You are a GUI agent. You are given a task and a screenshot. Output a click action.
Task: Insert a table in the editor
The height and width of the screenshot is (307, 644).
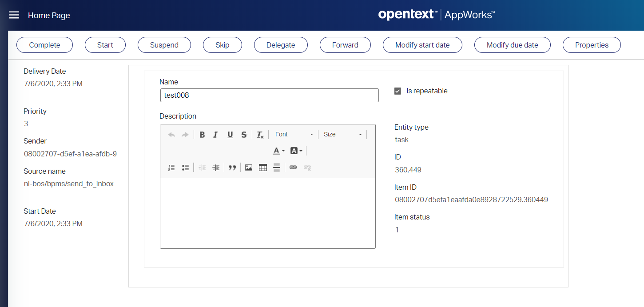point(262,167)
